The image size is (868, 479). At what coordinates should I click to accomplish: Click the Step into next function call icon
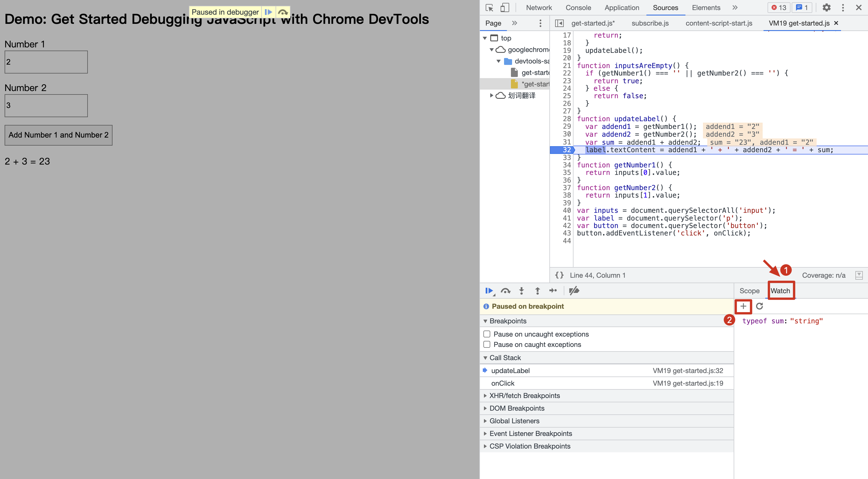point(522,291)
